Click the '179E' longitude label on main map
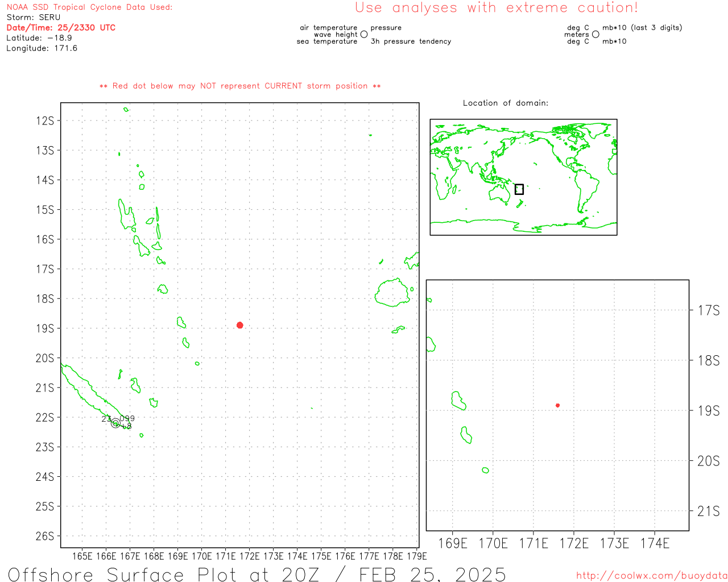This screenshot has width=728, height=582. coord(417,556)
